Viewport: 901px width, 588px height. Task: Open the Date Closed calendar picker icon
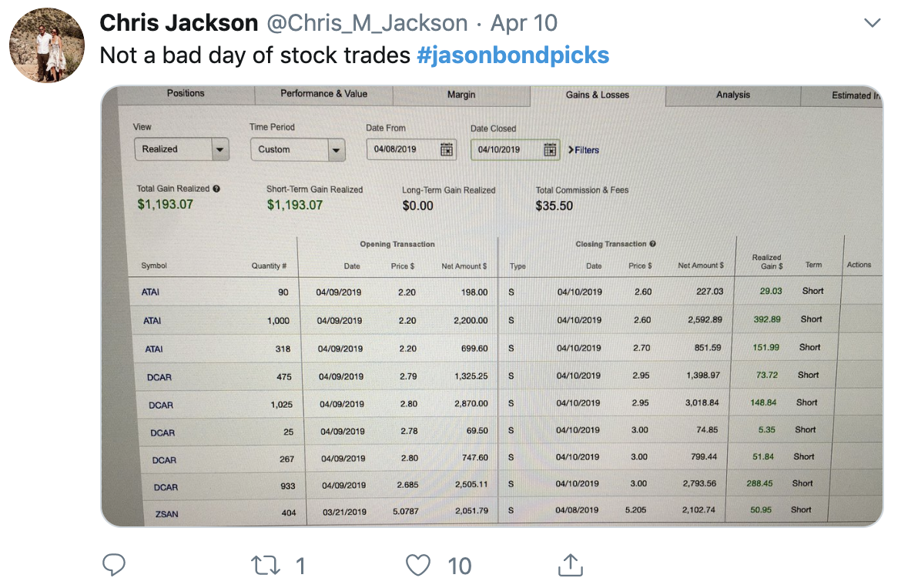tap(550, 150)
